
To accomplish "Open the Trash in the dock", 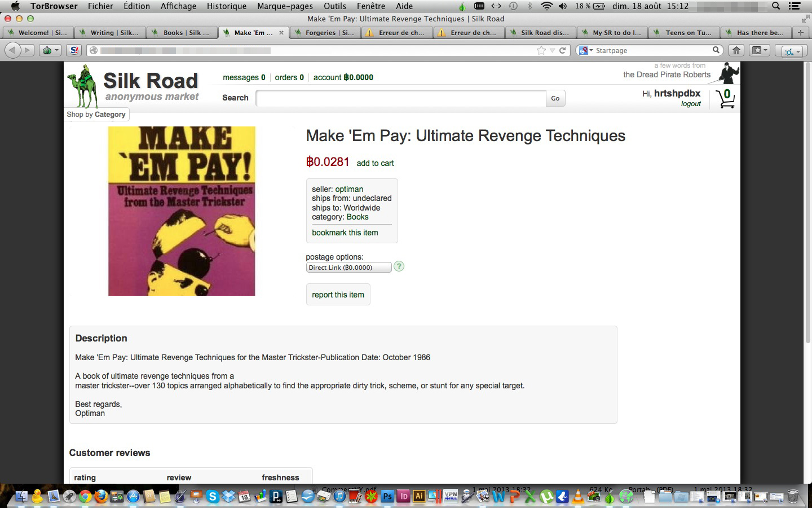I will [x=793, y=496].
